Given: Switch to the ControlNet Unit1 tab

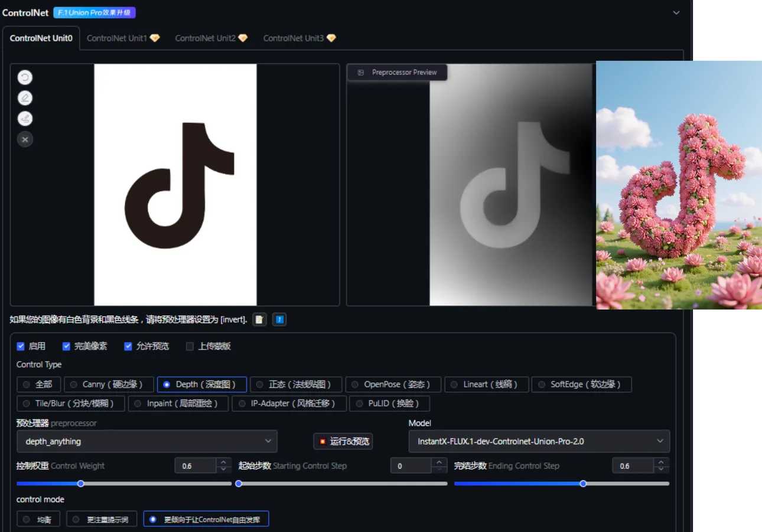Looking at the screenshot, I should point(123,38).
